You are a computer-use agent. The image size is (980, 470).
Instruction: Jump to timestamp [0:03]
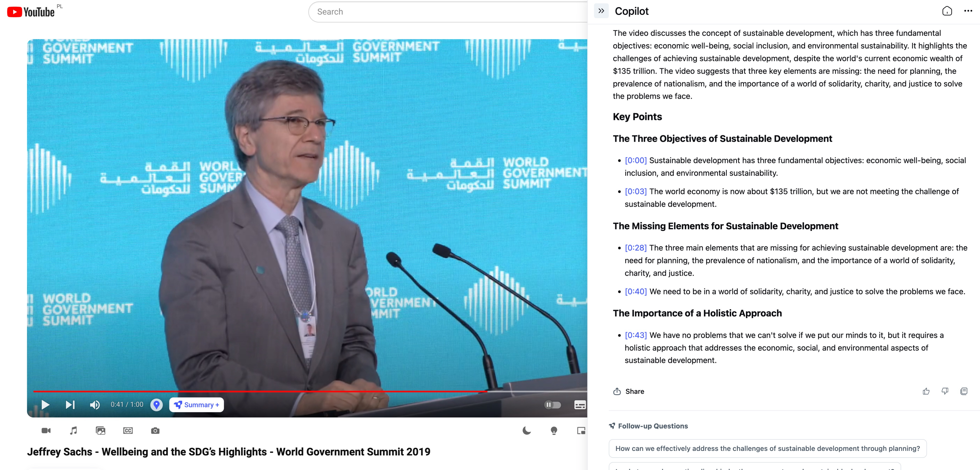pos(636,191)
